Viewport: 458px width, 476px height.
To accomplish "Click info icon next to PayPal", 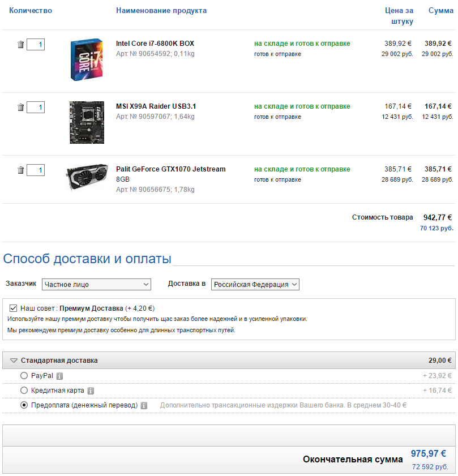I will [59, 376].
